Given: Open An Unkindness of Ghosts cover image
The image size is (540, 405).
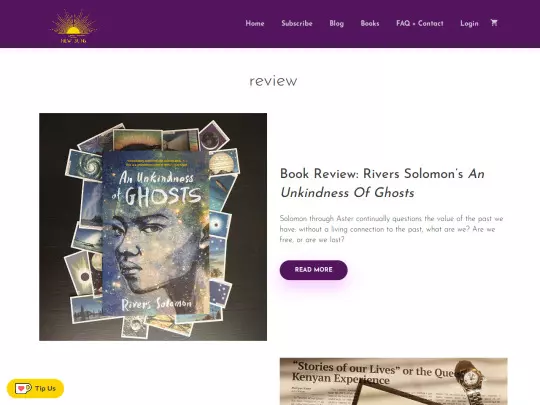Looking at the screenshot, I should [x=153, y=227].
